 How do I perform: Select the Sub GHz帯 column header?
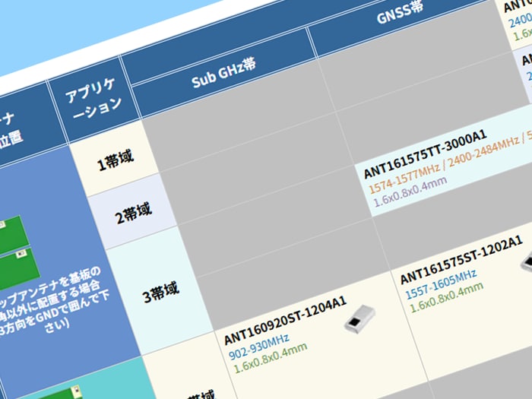(x=223, y=72)
